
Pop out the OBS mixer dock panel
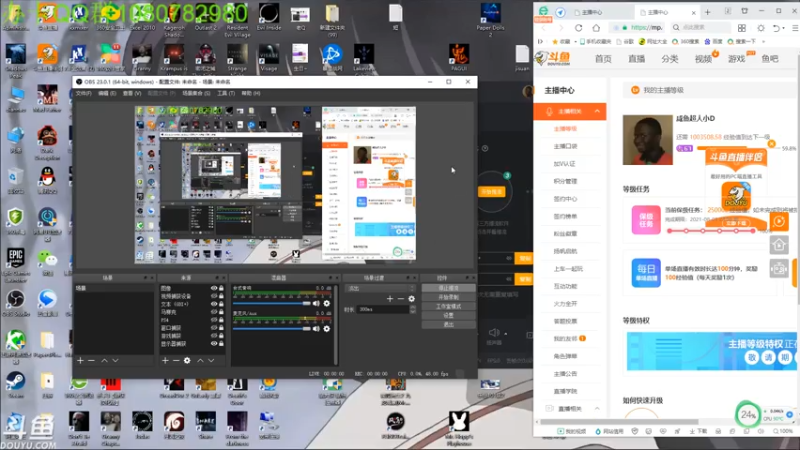[330, 278]
